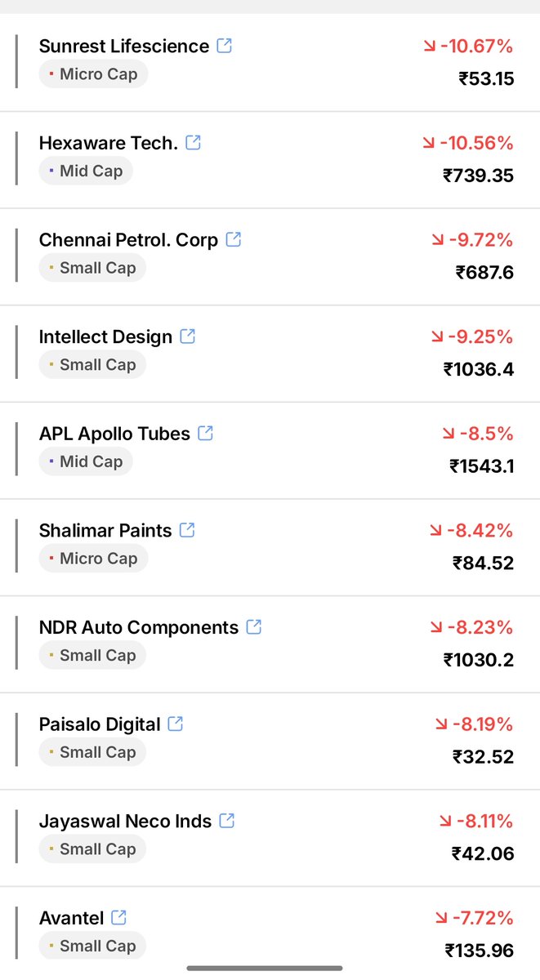Tap the home indicator bar at bottom
This screenshot has width=540, height=980.
(x=265, y=969)
